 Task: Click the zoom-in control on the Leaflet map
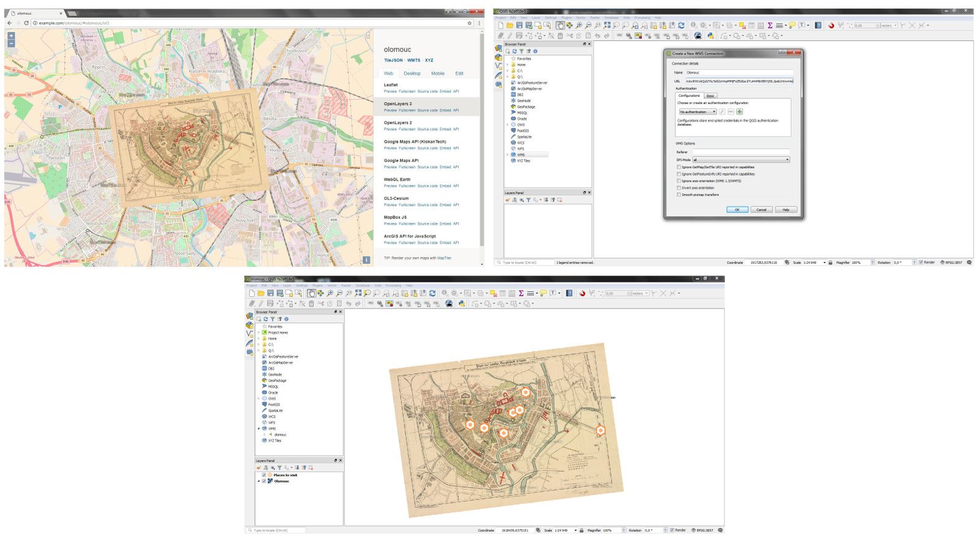[x=10, y=37]
